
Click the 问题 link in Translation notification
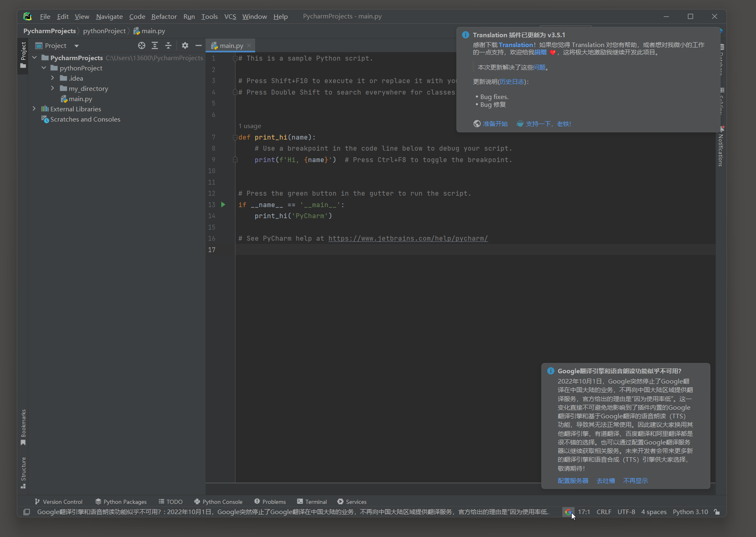pos(539,67)
